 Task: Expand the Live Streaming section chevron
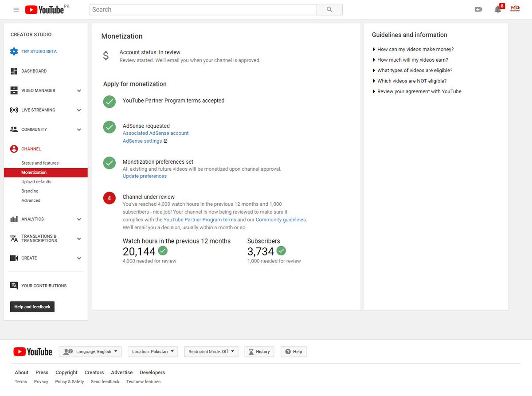pyautogui.click(x=79, y=110)
